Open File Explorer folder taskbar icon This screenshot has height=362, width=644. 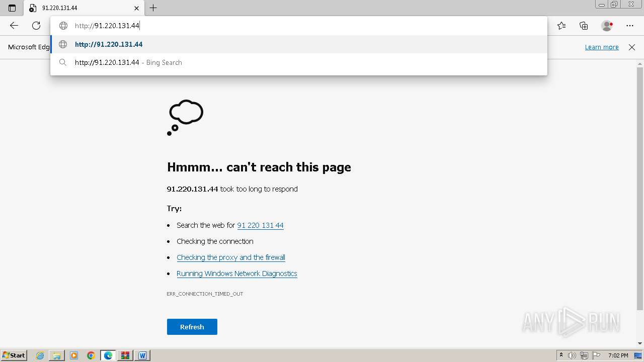tap(57, 355)
